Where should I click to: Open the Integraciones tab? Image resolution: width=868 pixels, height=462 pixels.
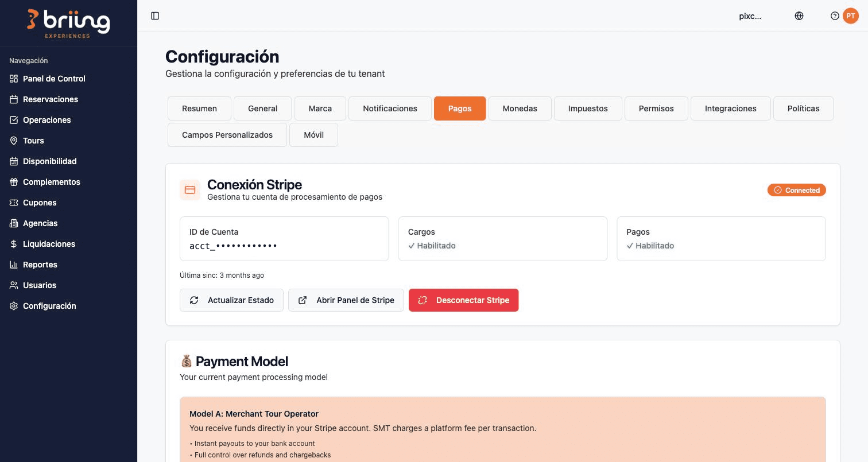tap(731, 108)
